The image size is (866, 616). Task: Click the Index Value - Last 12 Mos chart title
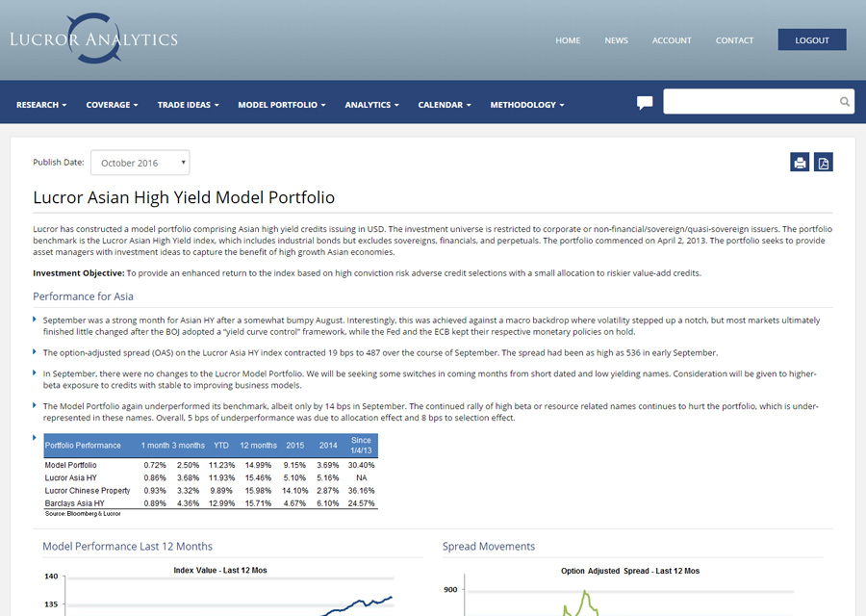coord(220,570)
